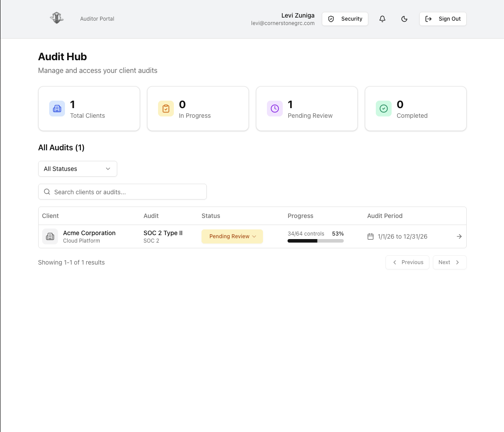Screen dimensions: 504x432
Task: Toggle dark mode with the moon icon
Action: point(404,19)
